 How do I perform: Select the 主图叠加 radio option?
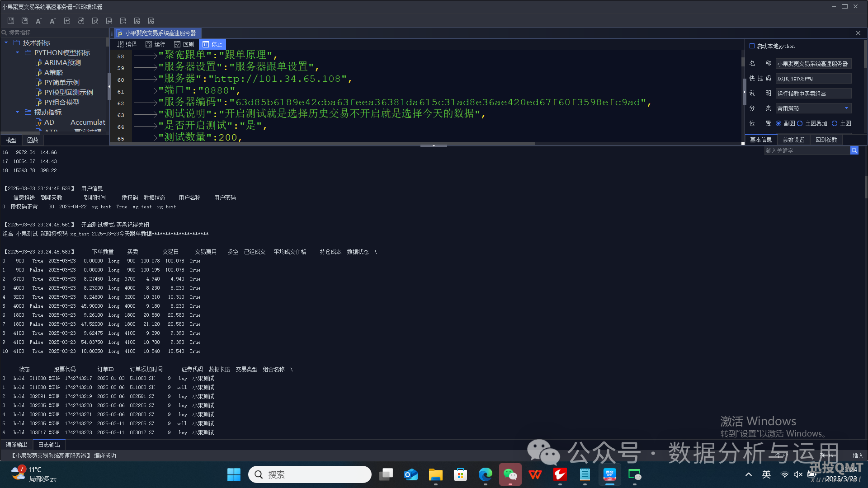[800, 123]
